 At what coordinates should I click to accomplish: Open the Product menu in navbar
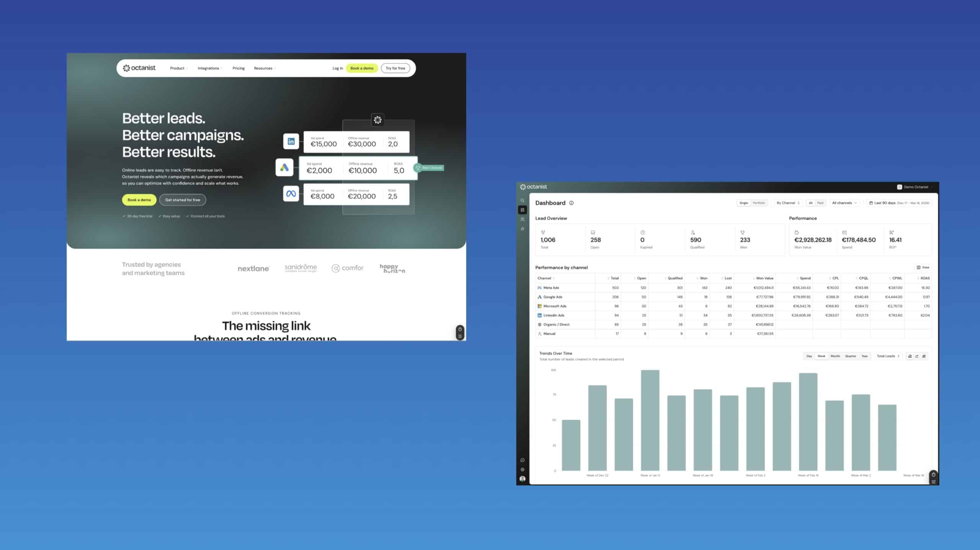click(x=178, y=68)
